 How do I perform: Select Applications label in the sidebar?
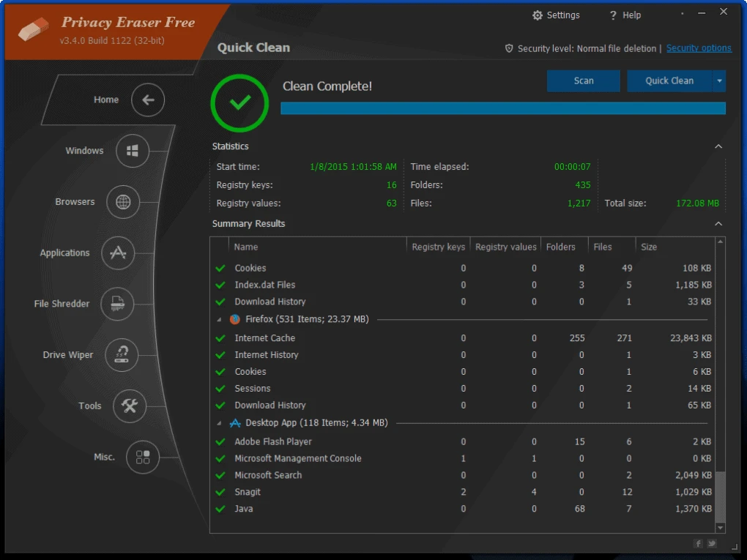(64, 253)
